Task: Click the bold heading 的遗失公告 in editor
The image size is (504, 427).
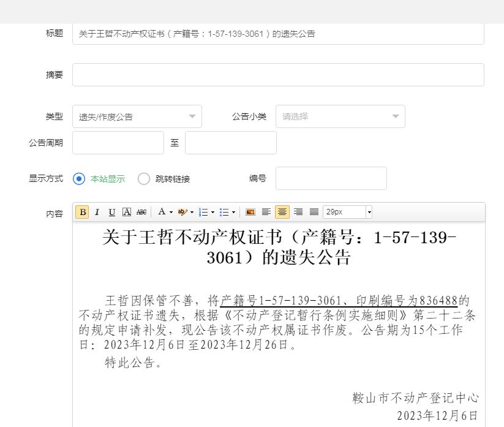Action: pyautogui.click(x=306, y=257)
